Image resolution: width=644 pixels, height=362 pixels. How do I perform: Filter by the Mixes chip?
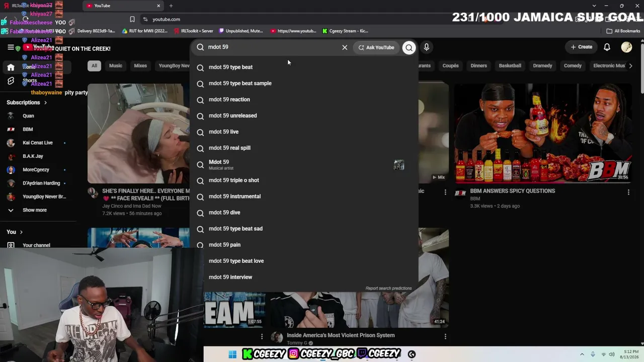(140, 66)
